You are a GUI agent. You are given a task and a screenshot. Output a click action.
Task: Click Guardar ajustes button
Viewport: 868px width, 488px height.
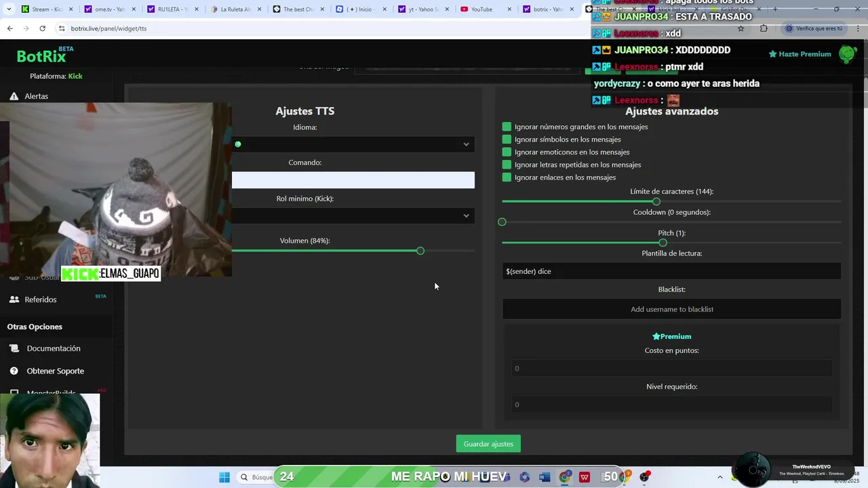(488, 444)
